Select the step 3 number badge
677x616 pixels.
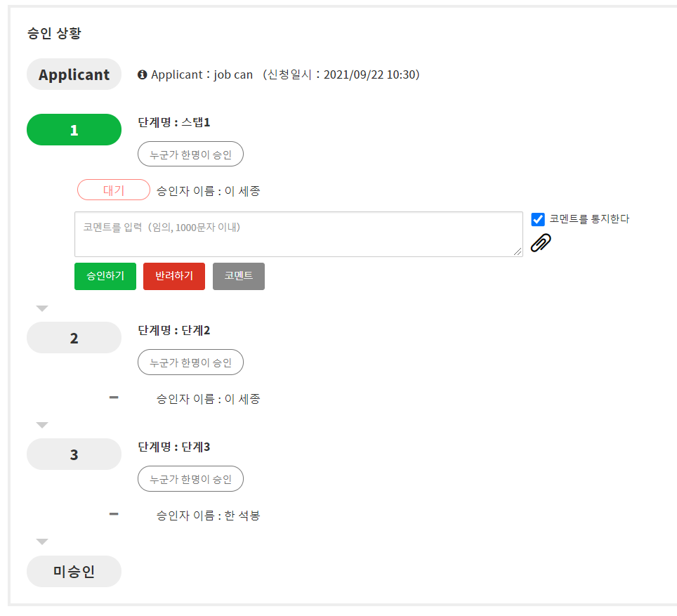pos(74,454)
